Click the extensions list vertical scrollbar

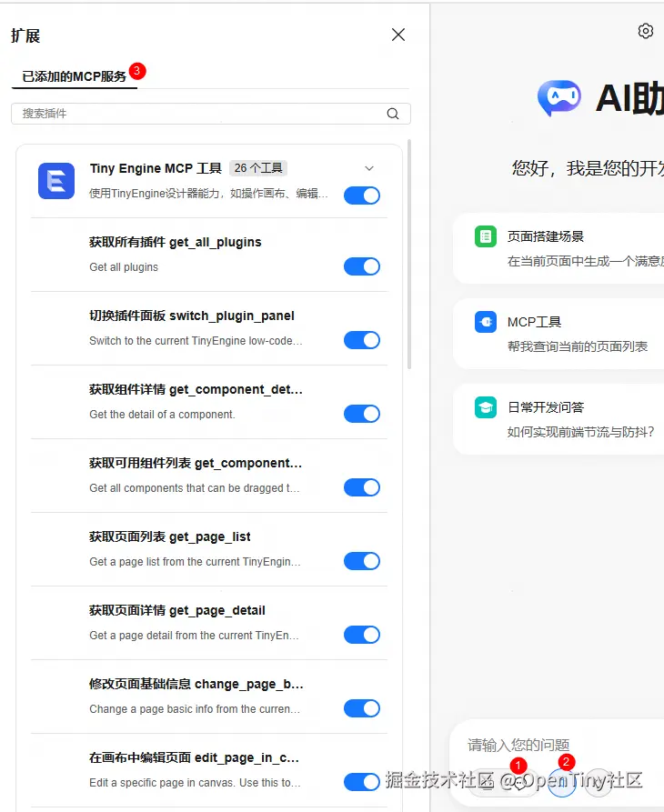coord(409,254)
